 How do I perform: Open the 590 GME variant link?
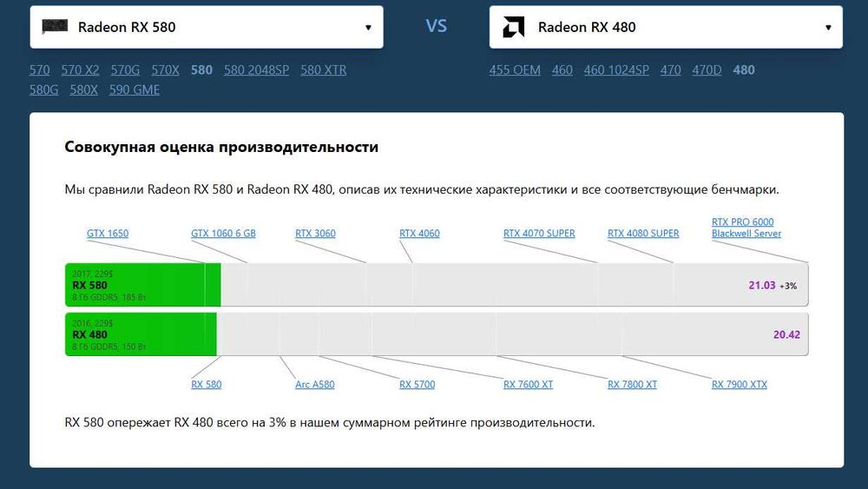135,89
